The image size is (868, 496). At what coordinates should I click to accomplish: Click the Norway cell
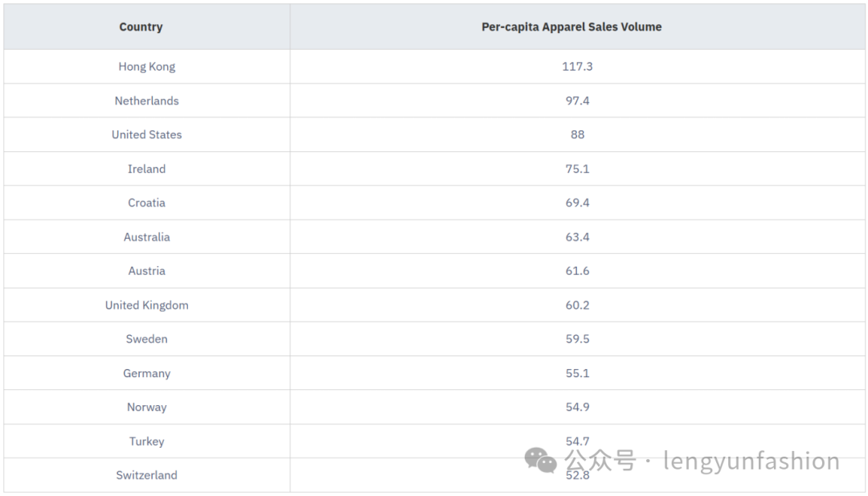(147, 407)
